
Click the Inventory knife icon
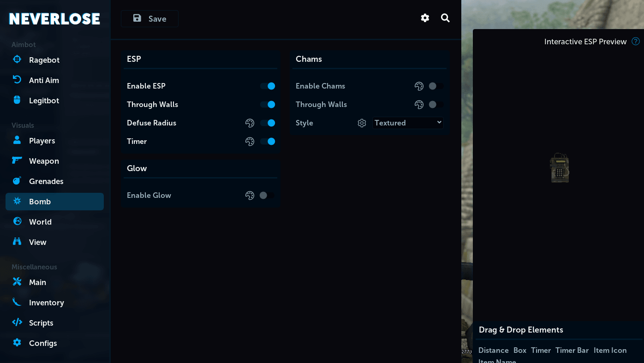tap(17, 302)
